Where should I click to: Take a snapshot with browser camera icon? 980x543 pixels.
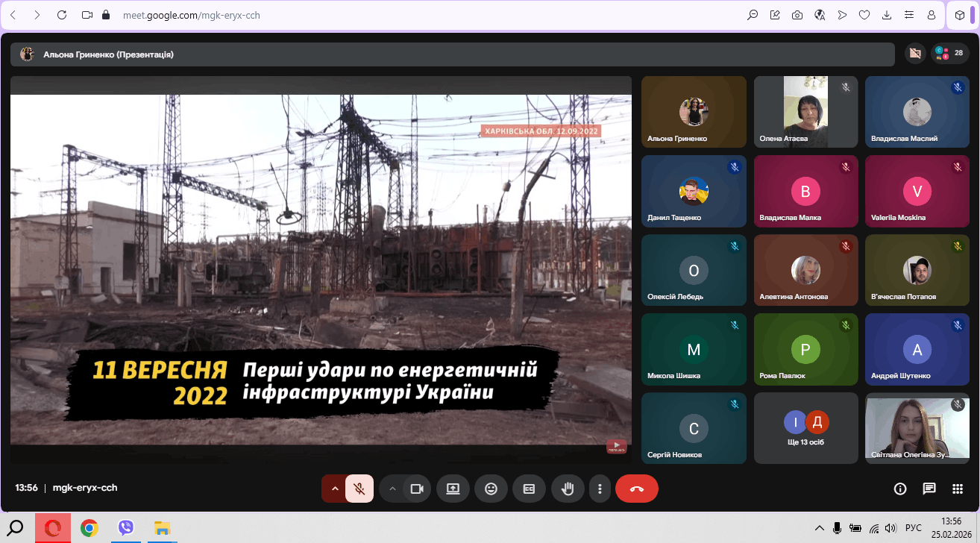[x=797, y=15]
